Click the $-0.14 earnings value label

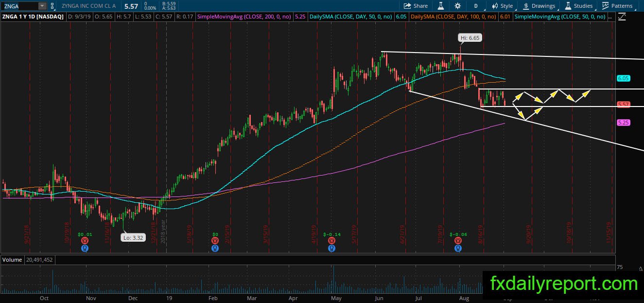[331, 234]
